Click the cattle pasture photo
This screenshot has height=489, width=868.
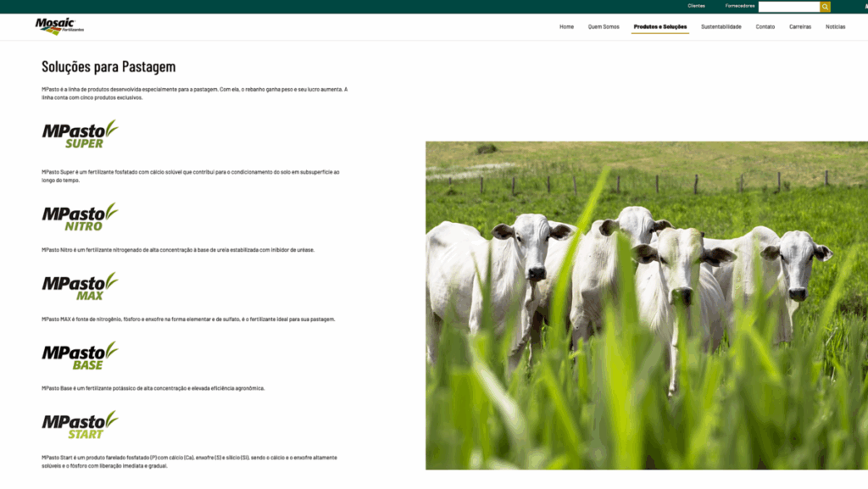pos(646,305)
